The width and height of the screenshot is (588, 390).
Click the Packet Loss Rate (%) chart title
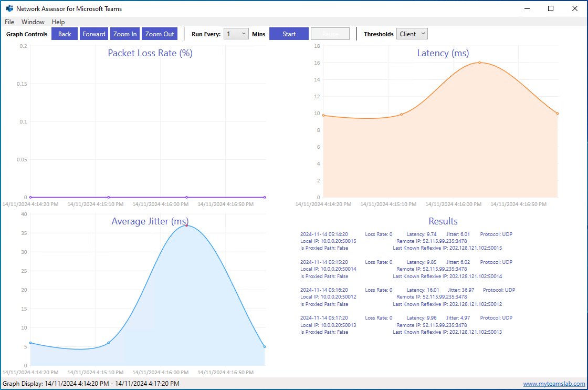[150, 53]
